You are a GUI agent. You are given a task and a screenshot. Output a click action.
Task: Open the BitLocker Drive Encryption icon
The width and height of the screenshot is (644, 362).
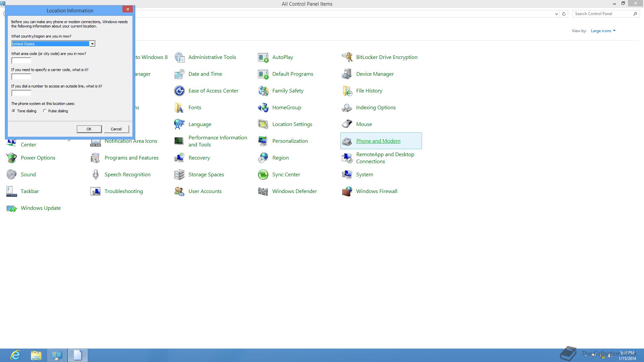[347, 57]
